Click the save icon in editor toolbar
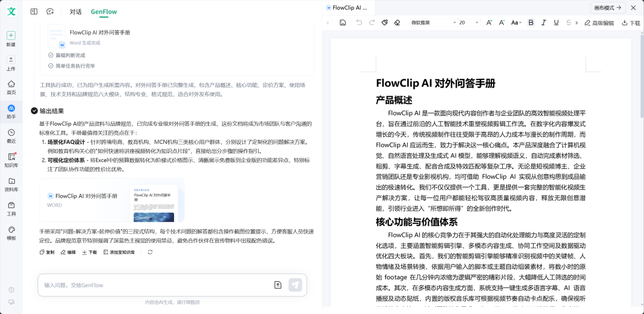The width and height of the screenshot is (644, 314). [x=342, y=23]
